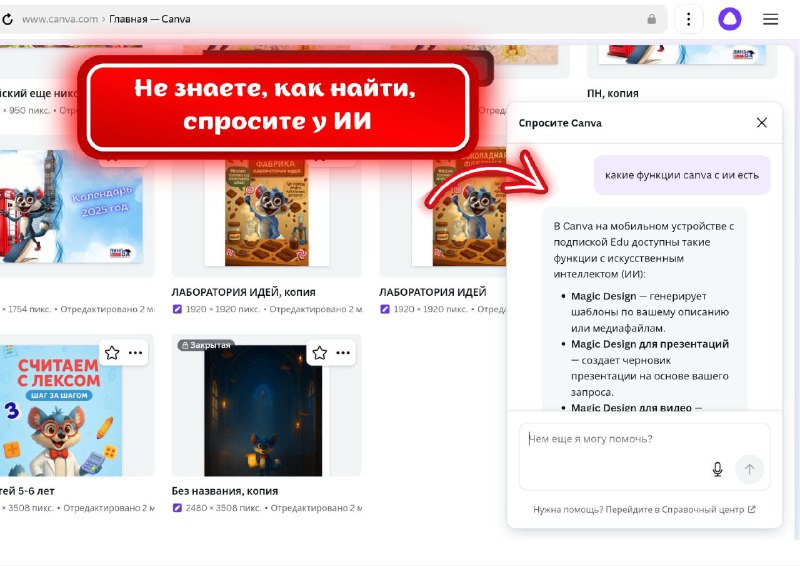Send the message with the arrow button

[x=749, y=469]
